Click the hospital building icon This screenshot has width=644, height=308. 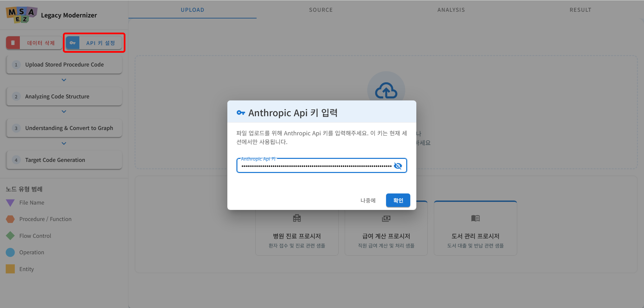[x=297, y=218]
